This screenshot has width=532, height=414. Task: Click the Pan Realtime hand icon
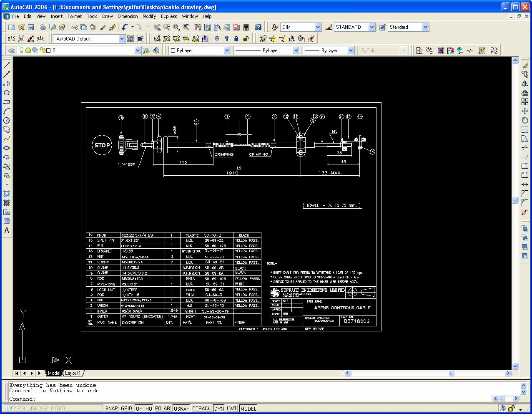157,27
